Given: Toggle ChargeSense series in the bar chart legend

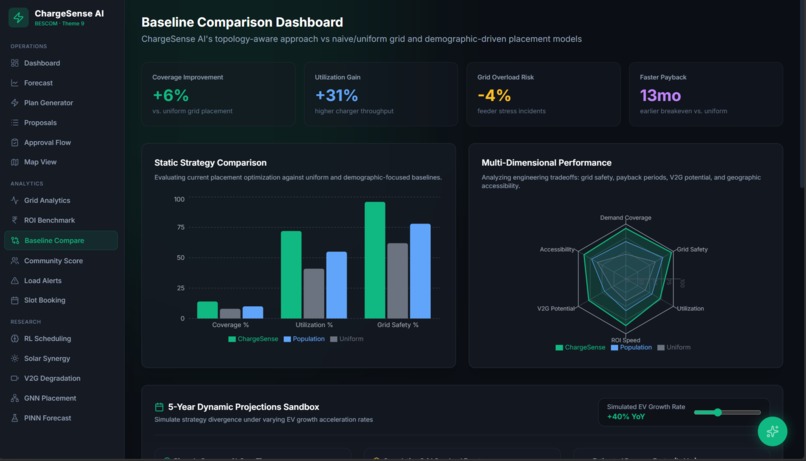Looking at the screenshot, I should click(x=253, y=339).
